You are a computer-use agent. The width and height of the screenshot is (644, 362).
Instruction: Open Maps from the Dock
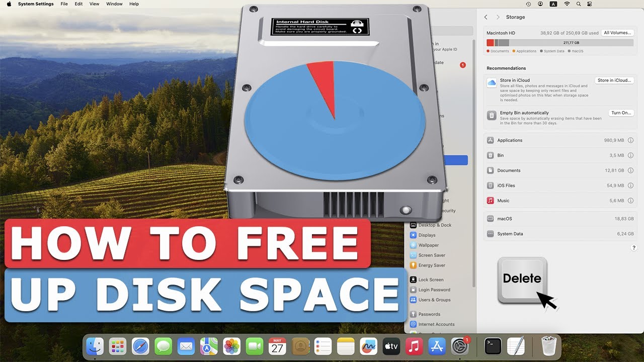(209, 346)
